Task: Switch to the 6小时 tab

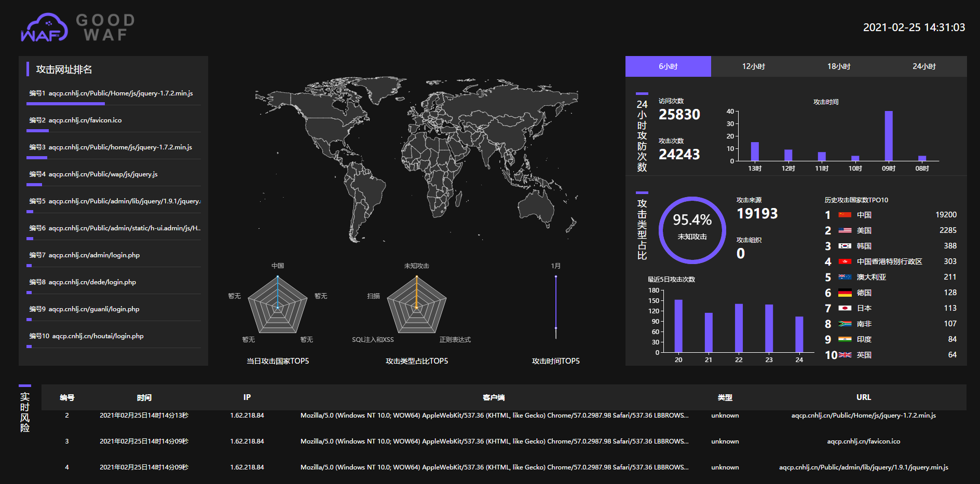Action: (668, 66)
